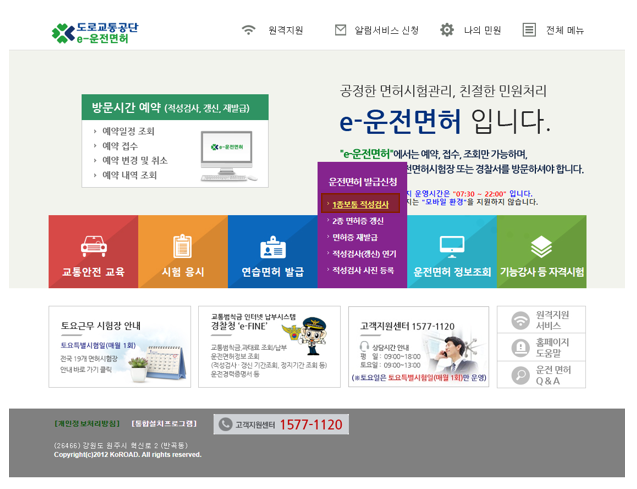Click the ID card icon on 연습면허 발급
637x489 pixels.
[x=273, y=247]
